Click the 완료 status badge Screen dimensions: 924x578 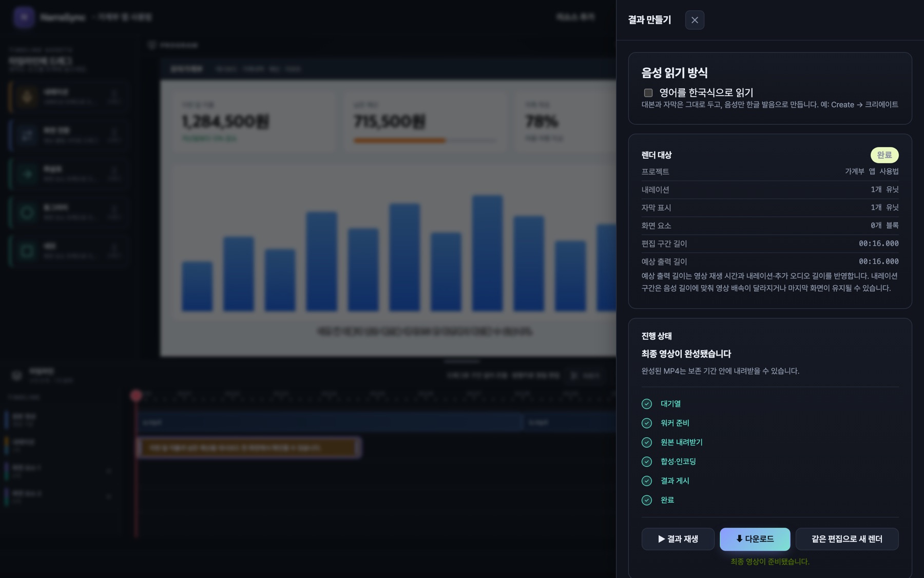click(x=884, y=155)
